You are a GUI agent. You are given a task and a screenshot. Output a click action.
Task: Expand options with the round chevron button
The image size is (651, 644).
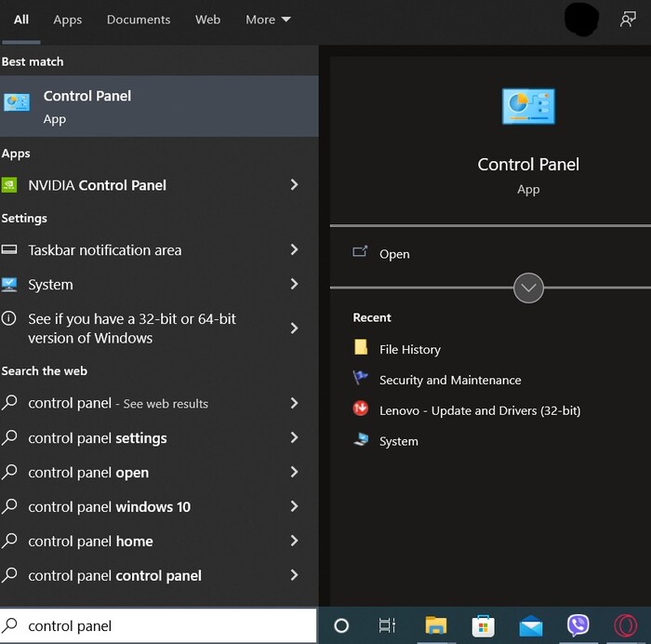[x=528, y=288]
